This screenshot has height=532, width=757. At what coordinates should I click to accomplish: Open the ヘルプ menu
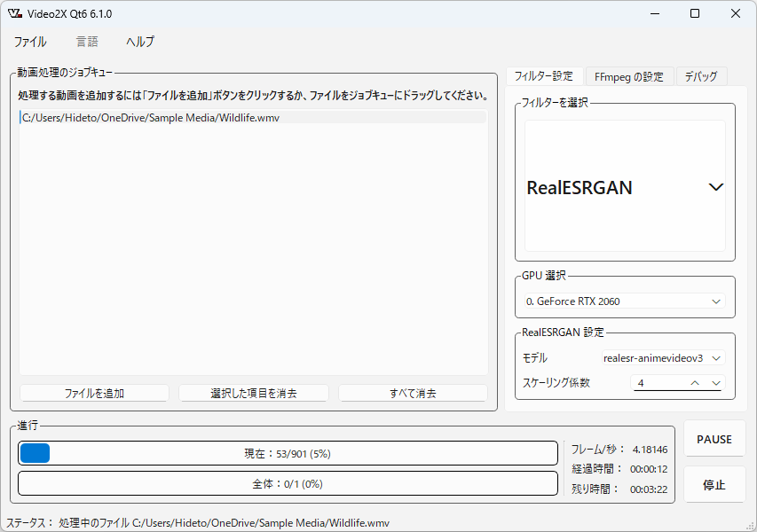click(140, 42)
